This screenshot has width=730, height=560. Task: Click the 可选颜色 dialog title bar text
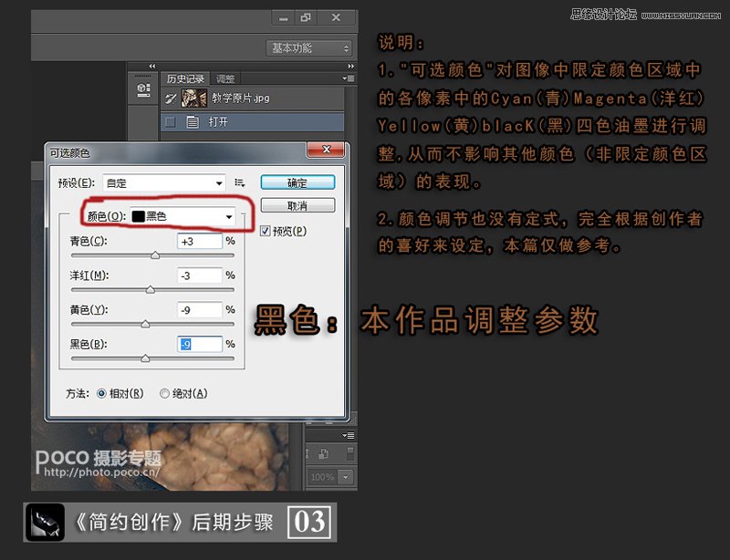tap(70, 152)
